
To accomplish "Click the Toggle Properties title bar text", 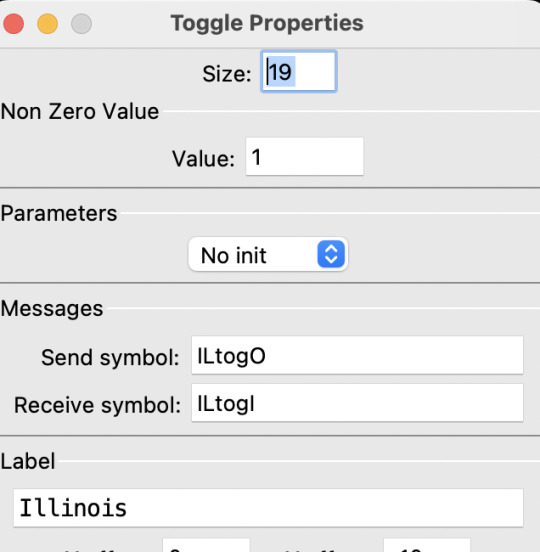I will (x=267, y=23).
